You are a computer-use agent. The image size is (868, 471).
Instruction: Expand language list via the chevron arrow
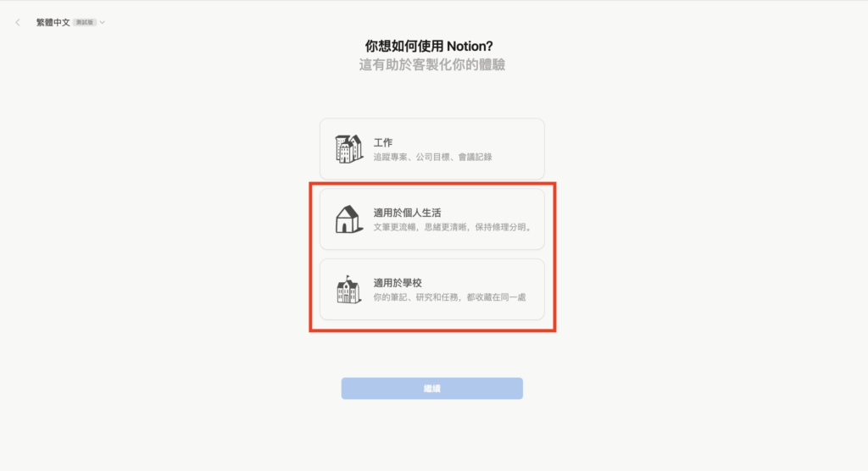103,23
